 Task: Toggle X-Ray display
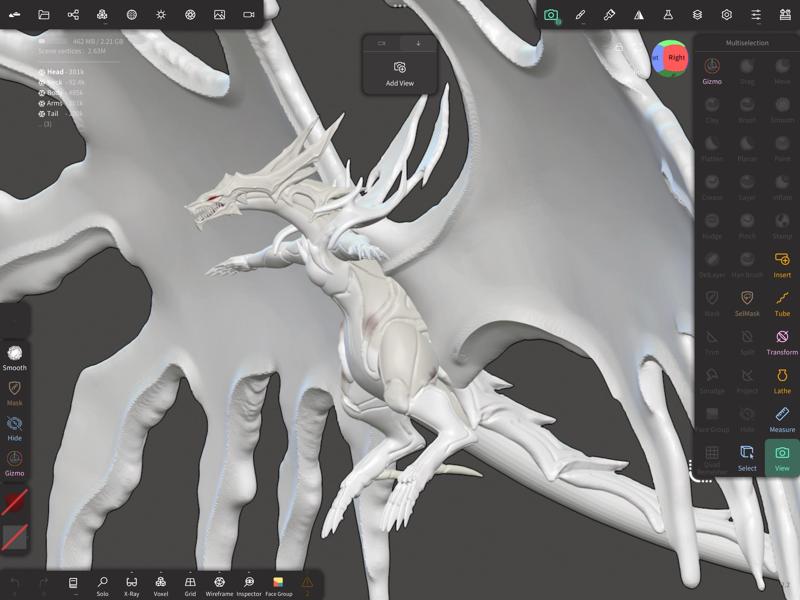132,586
